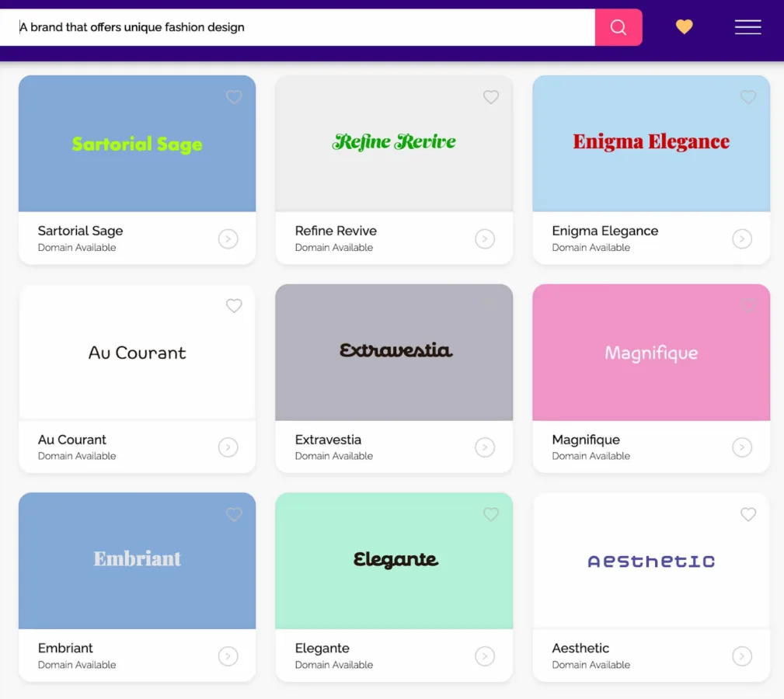This screenshot has width=784, height=699.
Task: Favorite the Embriant card
Action: [234, 513]
